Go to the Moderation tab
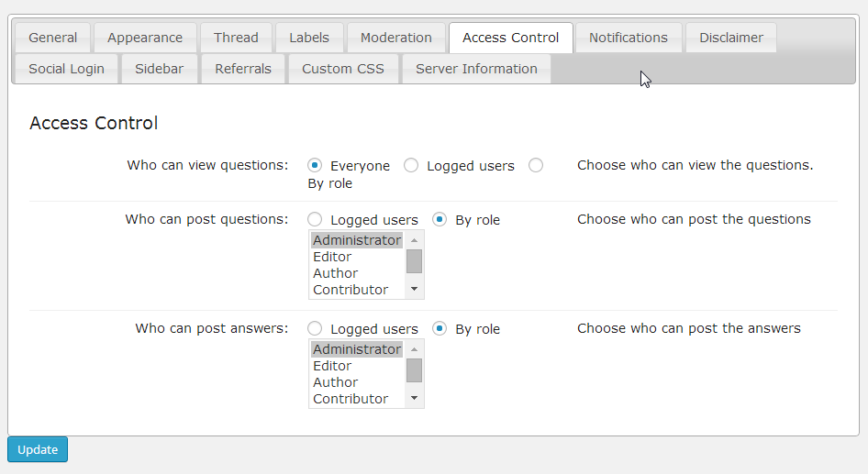 (x=395, y=38)
